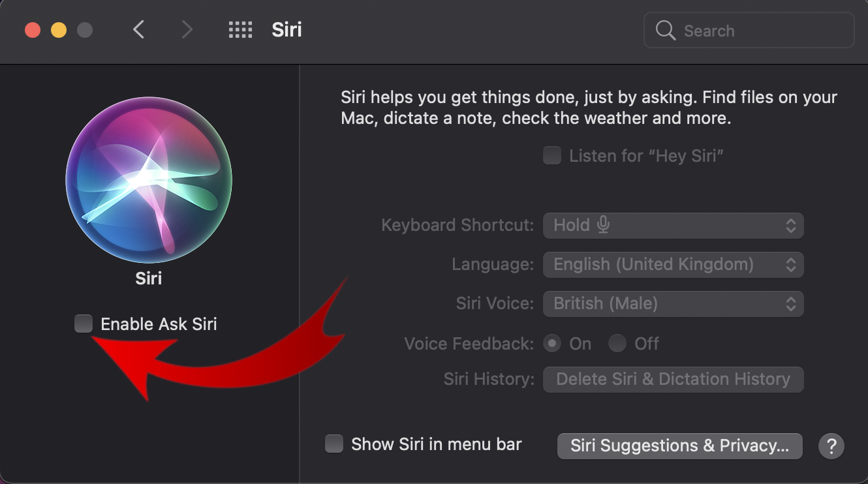Click the "Siri History:" label
This screenshot has height=484, width=868.
pyautogui.click(x=489, y=380)
